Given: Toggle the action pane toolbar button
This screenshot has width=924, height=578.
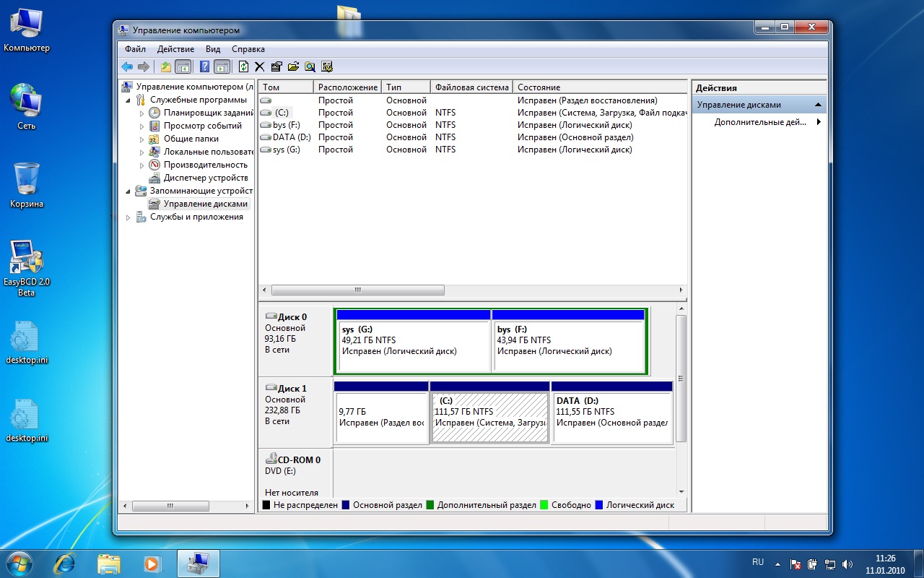Looking at the screenshot, I should click(222, 66).
